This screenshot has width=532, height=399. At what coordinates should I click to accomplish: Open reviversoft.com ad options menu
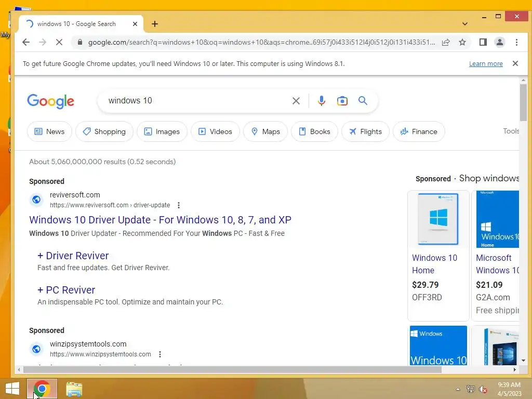(179, 205)
